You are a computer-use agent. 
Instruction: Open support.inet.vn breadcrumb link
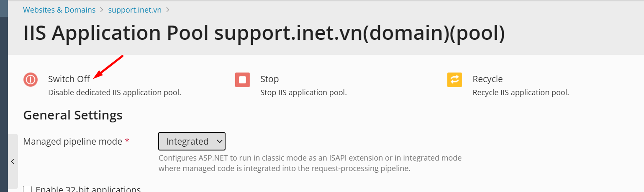(x=135, y=10)
